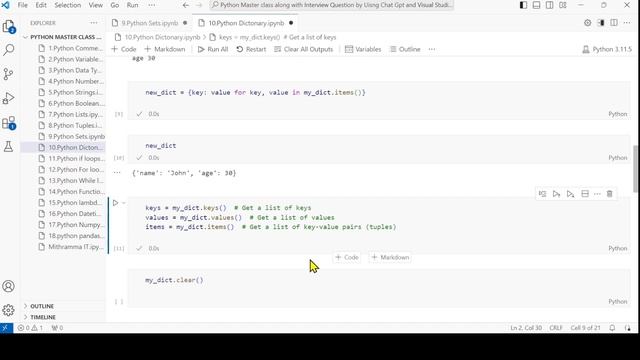The image size is (640, 360).
Task: Open the View menu
Action: click(x=96, y=5)
